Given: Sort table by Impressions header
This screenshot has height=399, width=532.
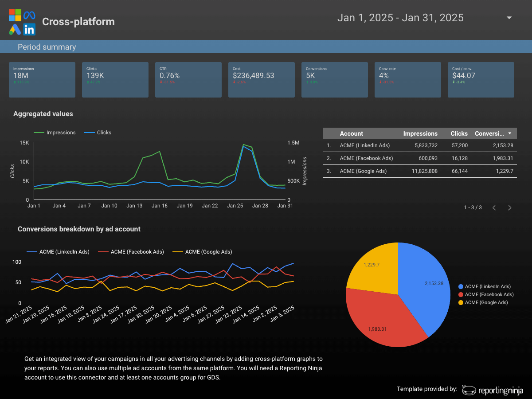Looking at the screenshot, I should point(420,133).
